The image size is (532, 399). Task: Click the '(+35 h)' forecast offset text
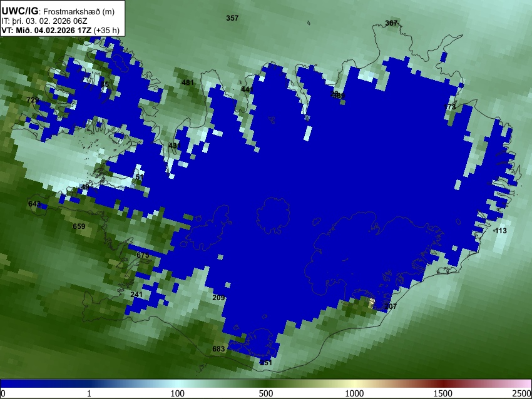(x=106, y=30)
